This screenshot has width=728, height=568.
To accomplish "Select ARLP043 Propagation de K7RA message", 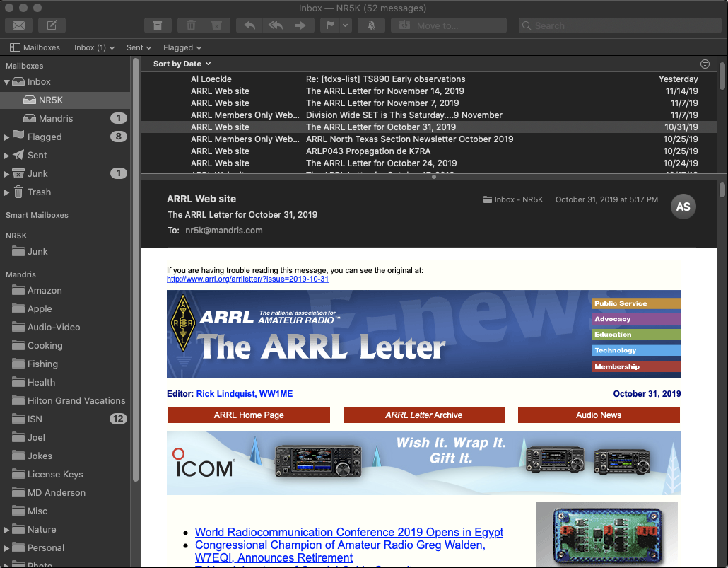I will point(429,151).
